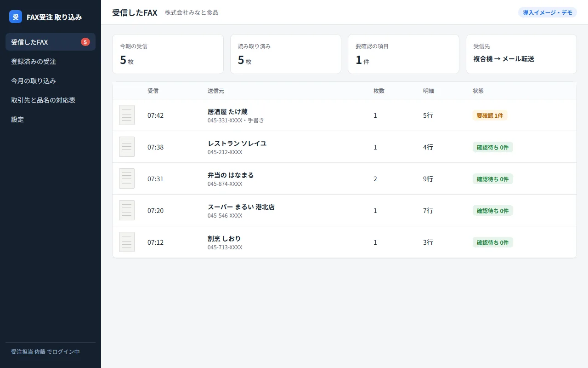Open 設定 in the sidebar
Screen dimensions: 588x368
coord(51,119)
